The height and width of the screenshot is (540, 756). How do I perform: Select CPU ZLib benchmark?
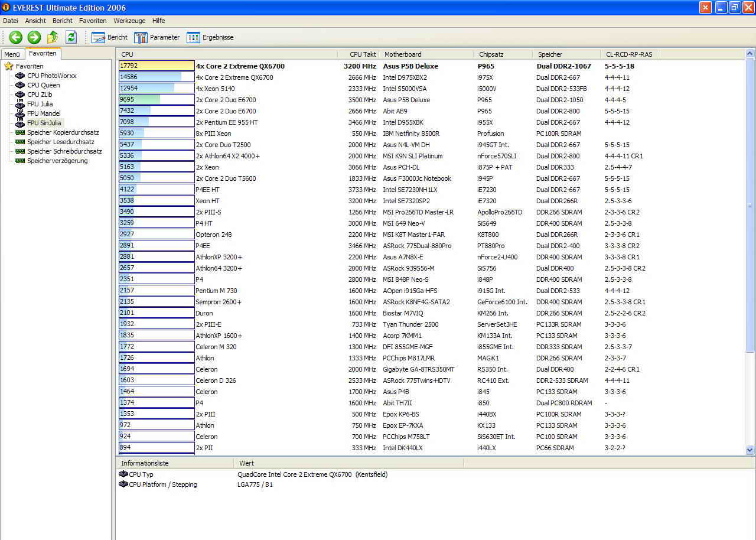point(34,95)
